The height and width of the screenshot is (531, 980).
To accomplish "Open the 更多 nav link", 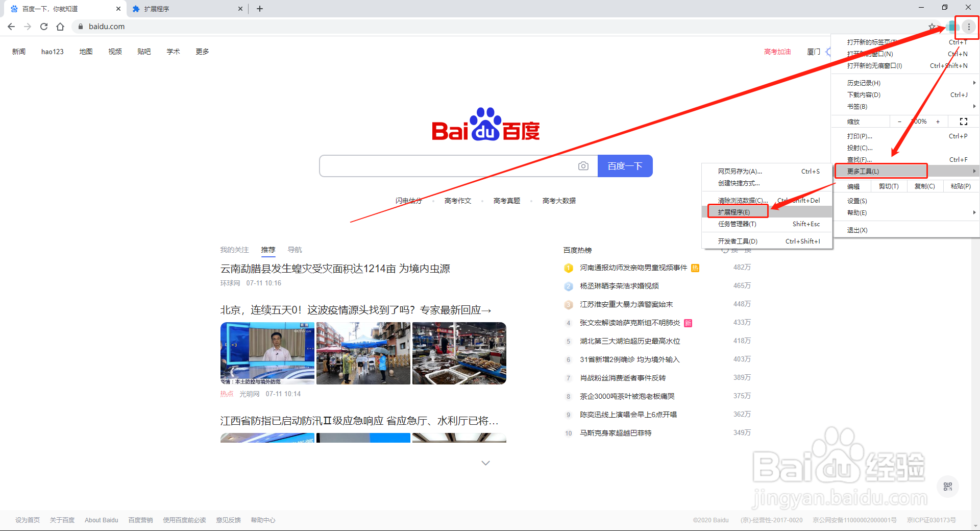I will [x=202, y=52].
